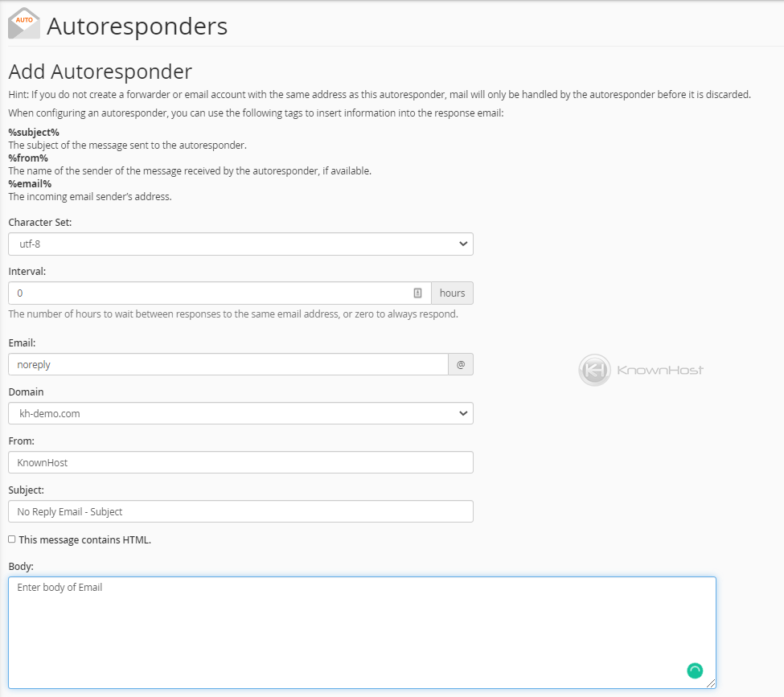Enable This message contains HTML checkbox
Viewport: 784px width, 697px height.
(x=12, y=539)
